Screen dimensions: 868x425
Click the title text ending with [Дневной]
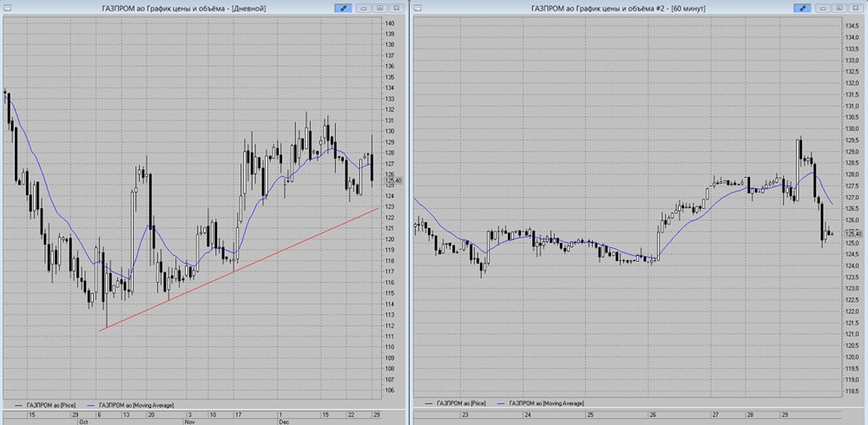click(184, 9)
